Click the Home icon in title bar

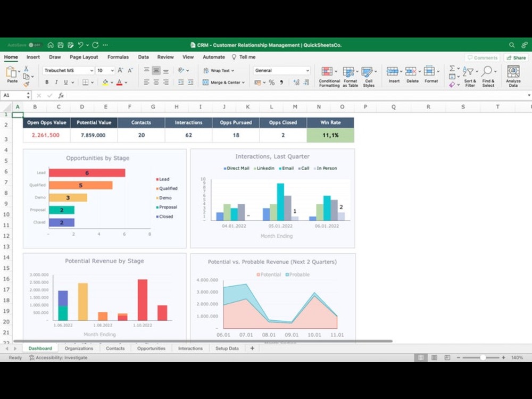(51, 45)
